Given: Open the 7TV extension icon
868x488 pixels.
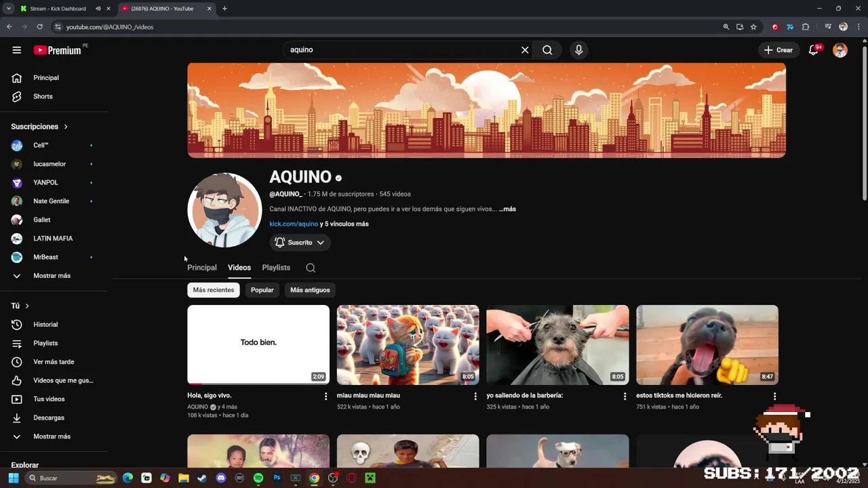Looking at the screenshot, I should 790,27.
